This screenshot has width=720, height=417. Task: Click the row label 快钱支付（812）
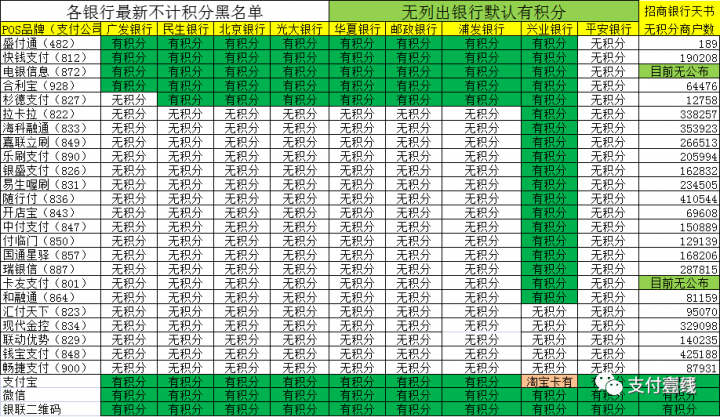pyautogui.click(x=51, y=57)
